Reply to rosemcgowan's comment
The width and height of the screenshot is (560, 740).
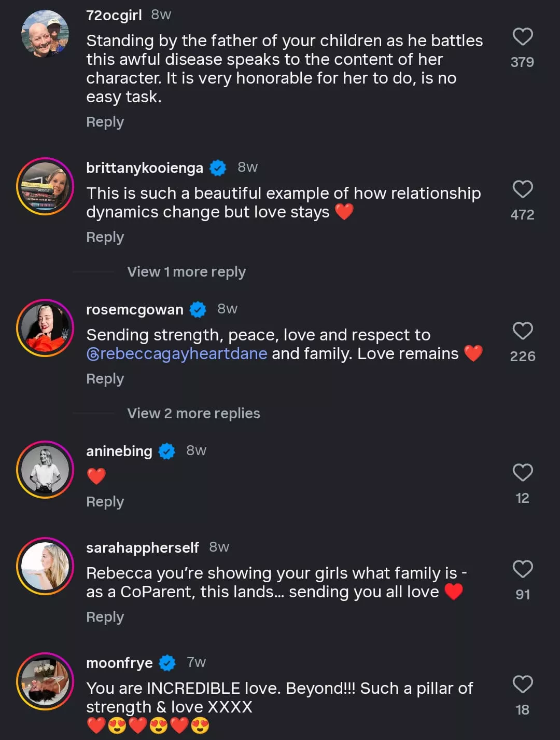click(x=105, y=379)
